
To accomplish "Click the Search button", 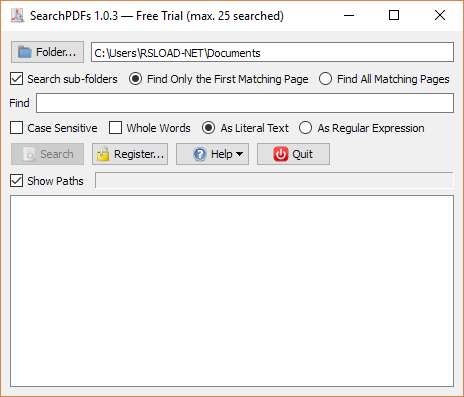I will [x=47, y=154].
